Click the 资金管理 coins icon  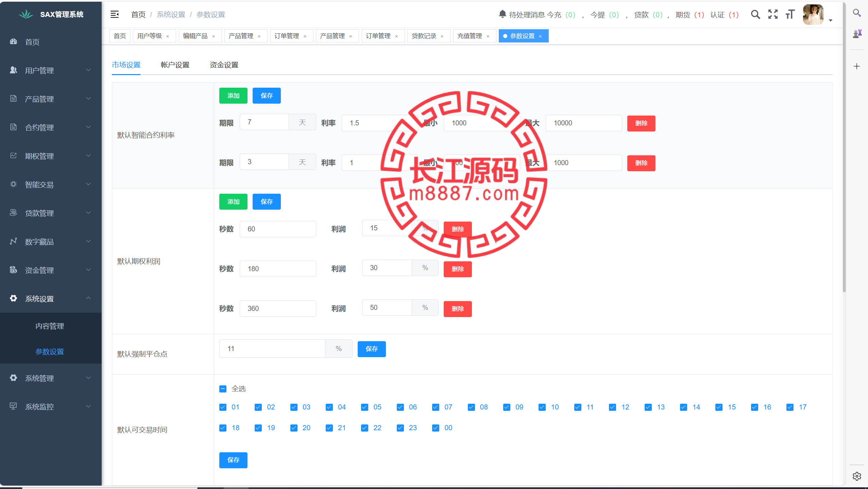pos(13,270)
